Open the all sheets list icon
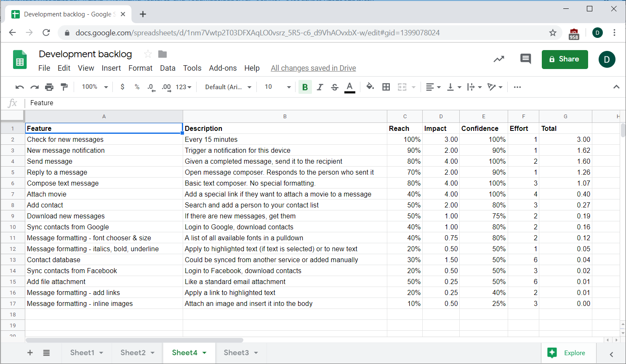The height and width of the screenshot is (364, 626). pyautogui.click(x=46, y=353)
